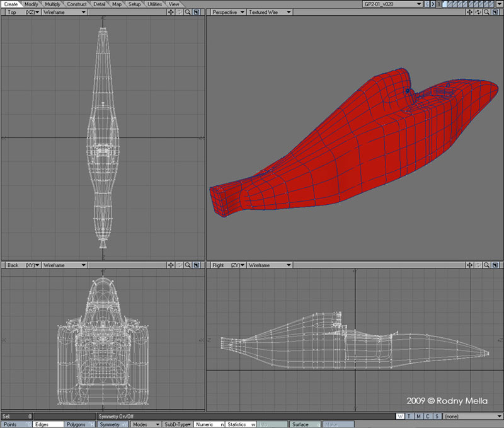
Task: Open the Perspective view type dropdown
Action: click(227, 12)
